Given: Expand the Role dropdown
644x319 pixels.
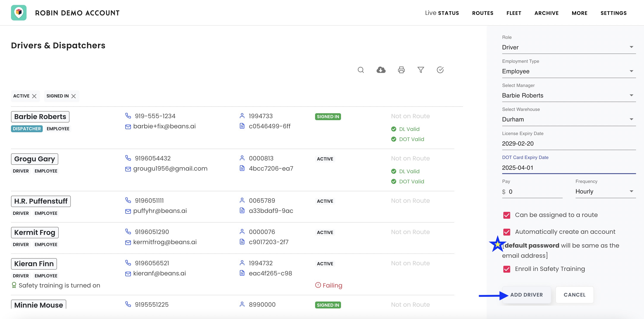Looking at the screenshot, I should [x=569, y=47].
